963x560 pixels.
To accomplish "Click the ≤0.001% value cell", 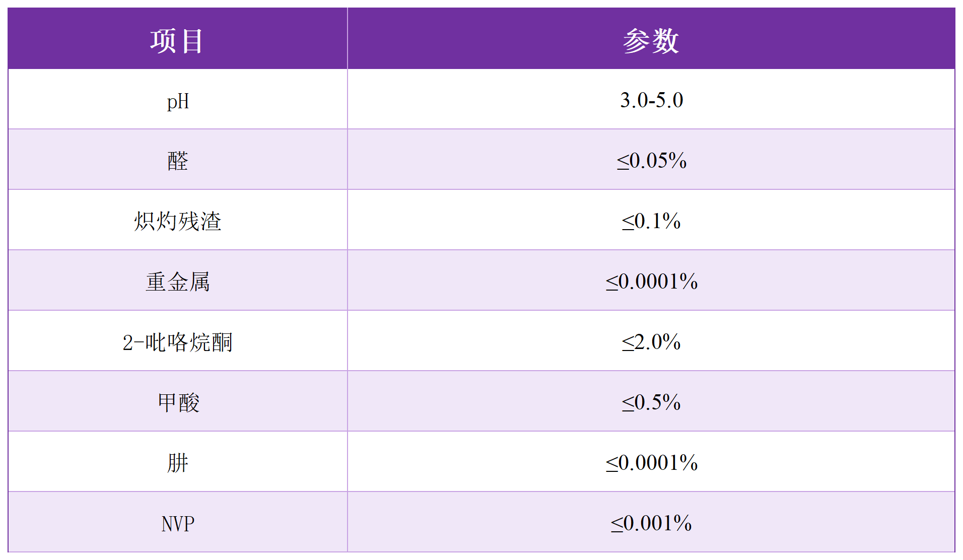I will pos(651,523).
